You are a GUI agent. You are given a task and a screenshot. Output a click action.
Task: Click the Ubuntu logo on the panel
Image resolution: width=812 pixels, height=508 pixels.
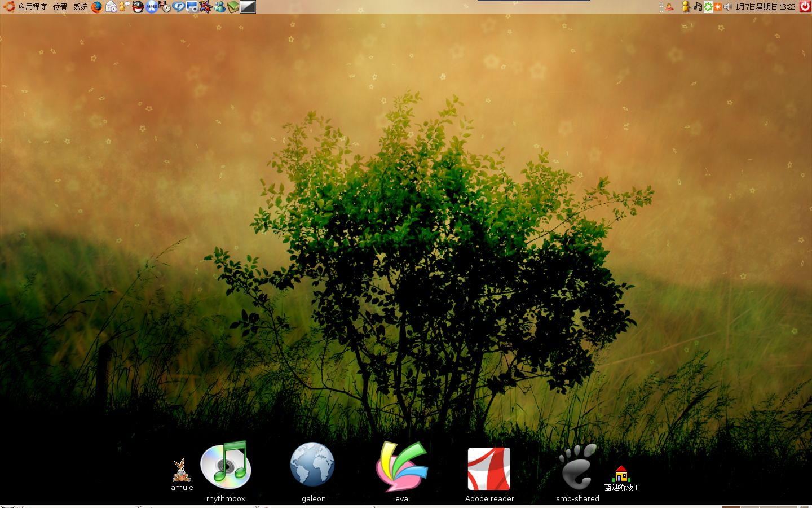[x=9, y=7]
